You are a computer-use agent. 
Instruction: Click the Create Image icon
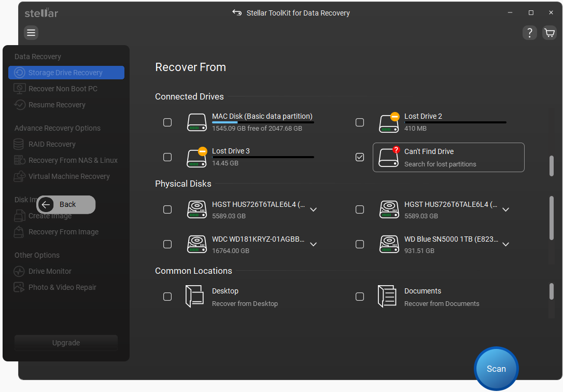tap(19, 216)
